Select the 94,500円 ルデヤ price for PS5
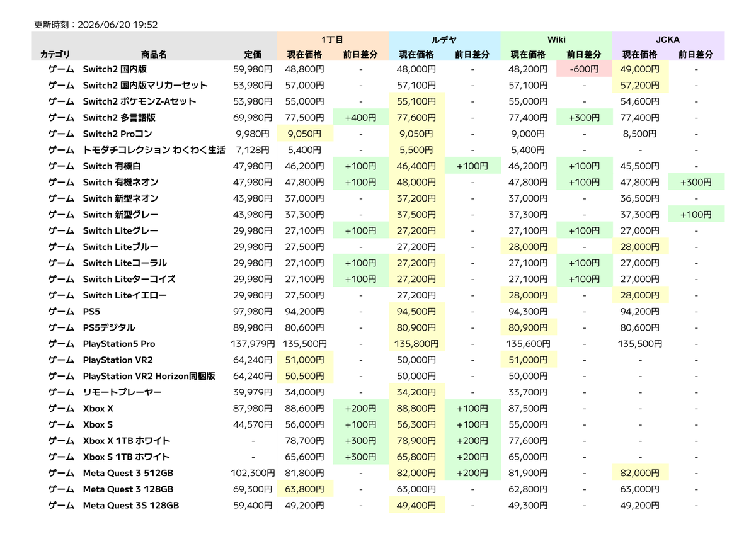The height and width of the screenshot is (534, 756). pos(416,312)
